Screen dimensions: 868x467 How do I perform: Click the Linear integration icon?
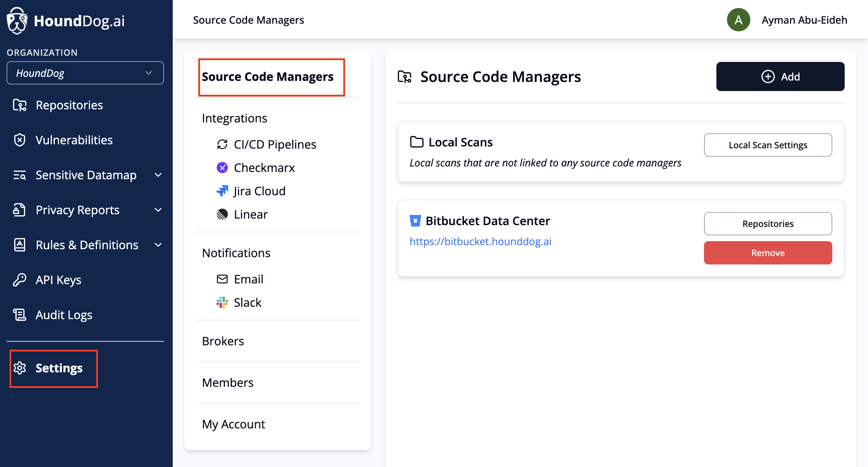(222, 215)
